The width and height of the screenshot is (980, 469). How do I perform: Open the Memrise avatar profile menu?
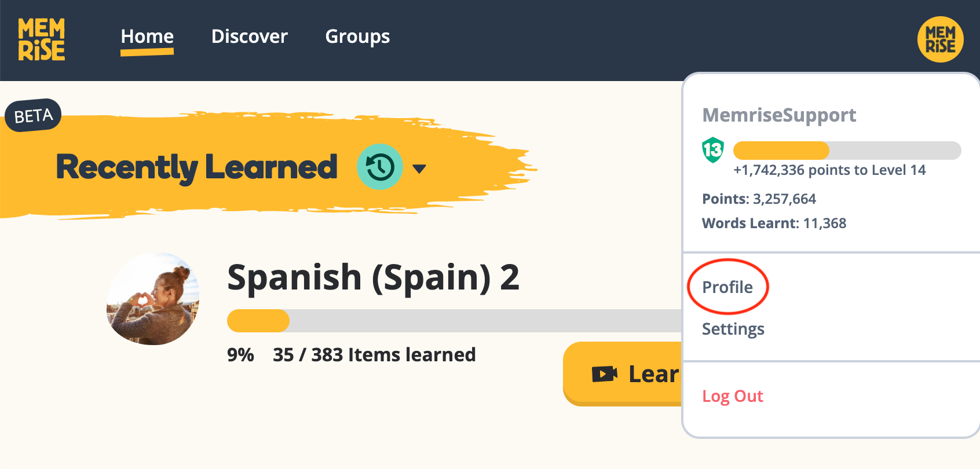(940, 39)
